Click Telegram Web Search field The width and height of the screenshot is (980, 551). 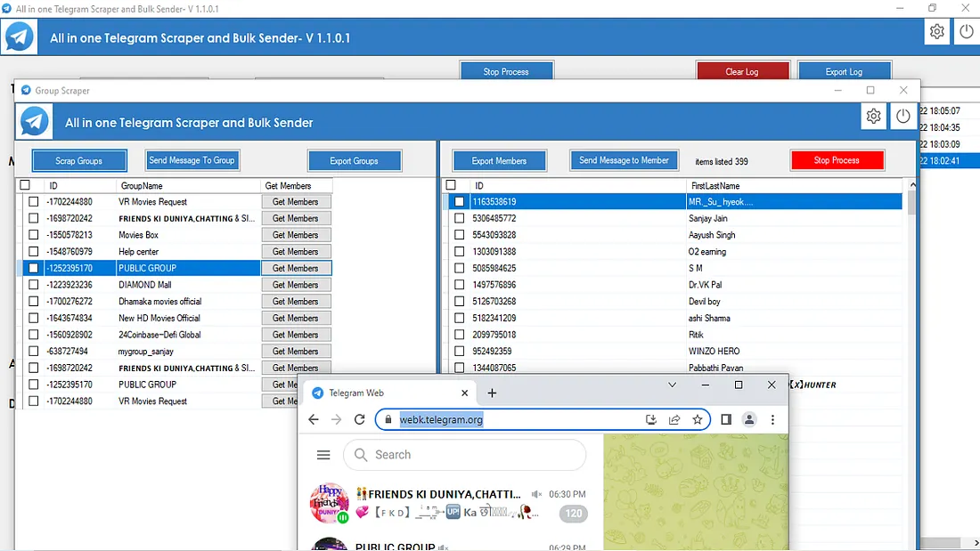tap(464, 455)
